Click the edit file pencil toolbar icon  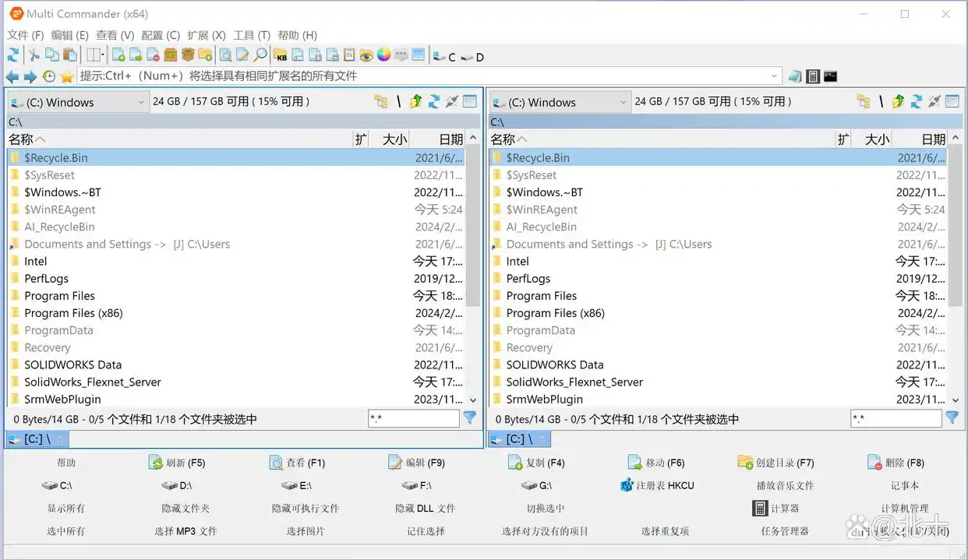point(242,55)
